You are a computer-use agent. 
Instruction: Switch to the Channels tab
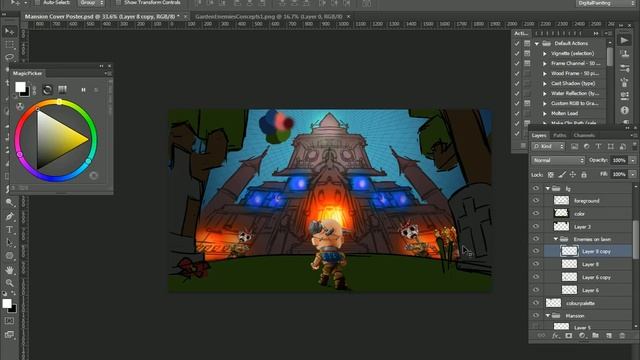584,136
